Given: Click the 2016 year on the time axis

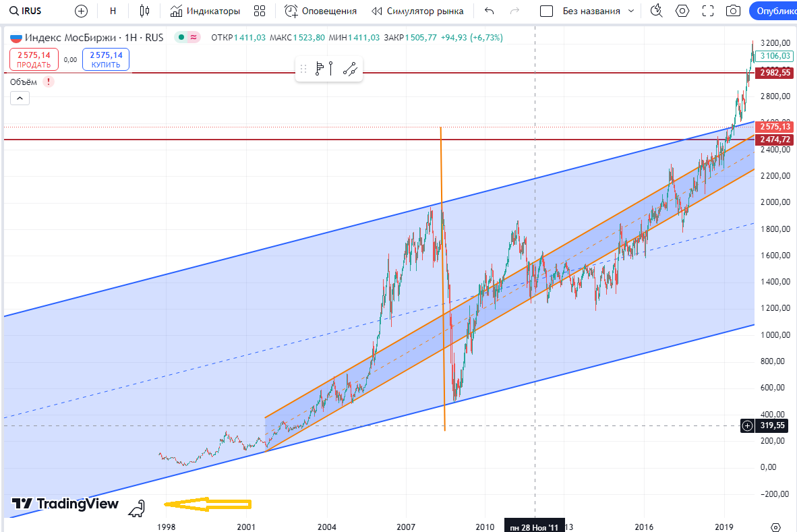Looking at the screenshot, I should point(644,527).
